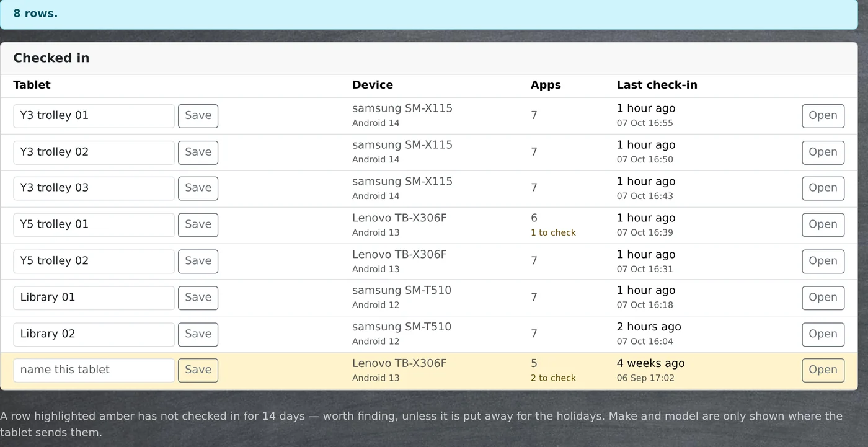The height and width of the screenshot is (447, 868).
Task: Click the '07 Oct 16:31' timestamp
Action: point(645,270)
